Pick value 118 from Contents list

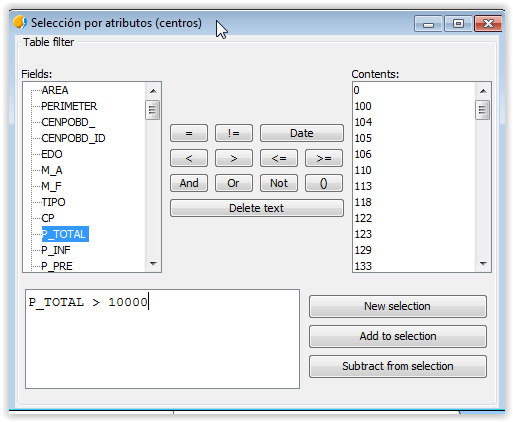pos(363,202)
